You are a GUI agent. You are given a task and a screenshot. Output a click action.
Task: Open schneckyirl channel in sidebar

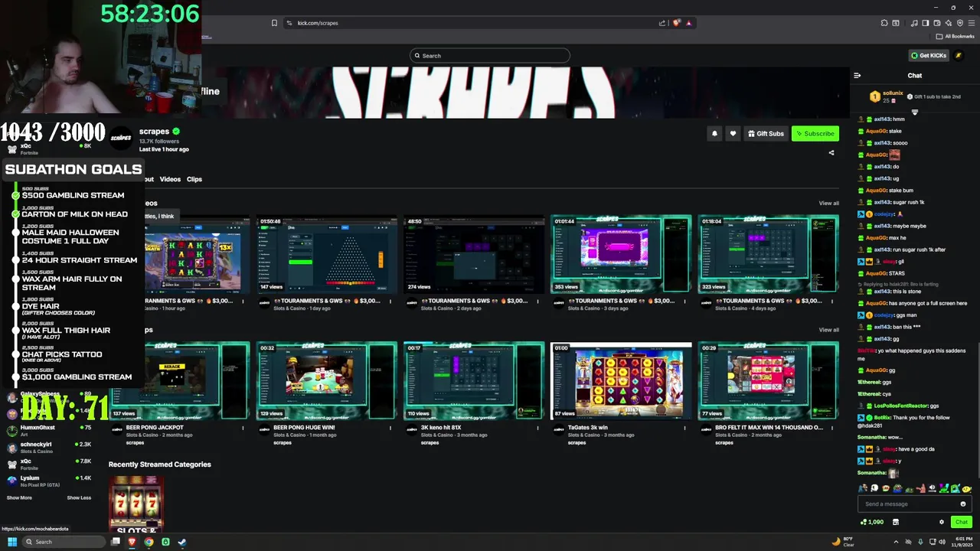47,447
